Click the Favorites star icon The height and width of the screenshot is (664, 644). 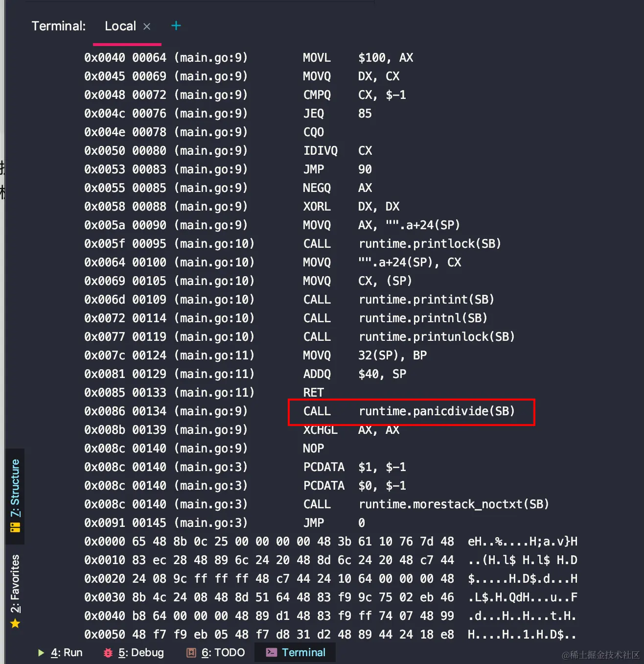click(15, 623)
